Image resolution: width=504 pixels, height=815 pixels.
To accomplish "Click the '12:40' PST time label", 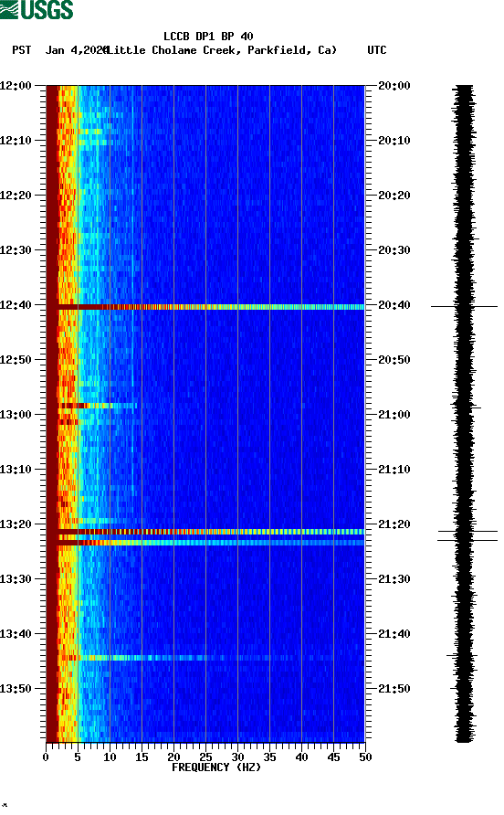I will [x=16, y=305].
